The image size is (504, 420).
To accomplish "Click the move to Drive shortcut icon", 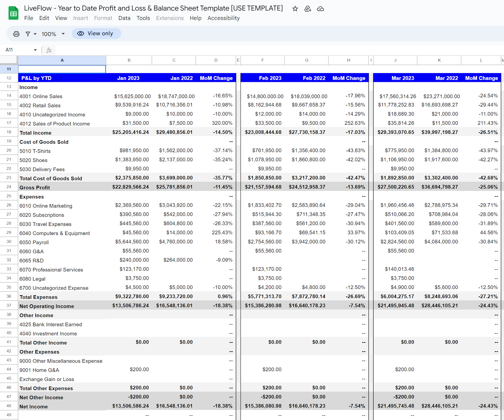I will pyautogui.click(x=308, y=9).
